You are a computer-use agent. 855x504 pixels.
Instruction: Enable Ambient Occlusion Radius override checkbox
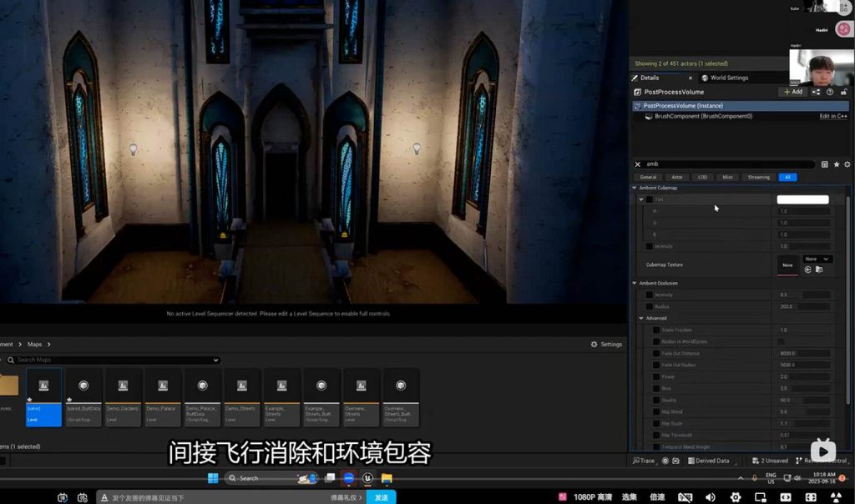click(650, 307)
